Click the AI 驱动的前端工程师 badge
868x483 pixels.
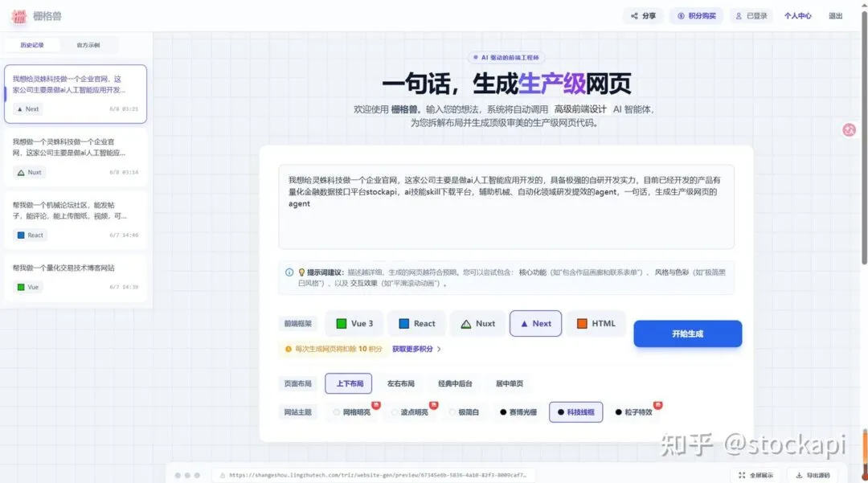[x=506, y=58]
